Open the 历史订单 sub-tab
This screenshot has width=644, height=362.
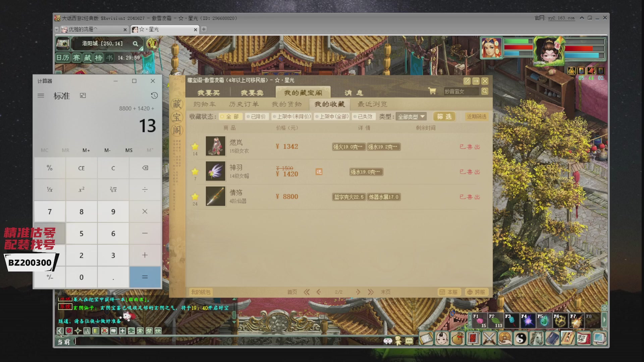[x=244, y=104]
